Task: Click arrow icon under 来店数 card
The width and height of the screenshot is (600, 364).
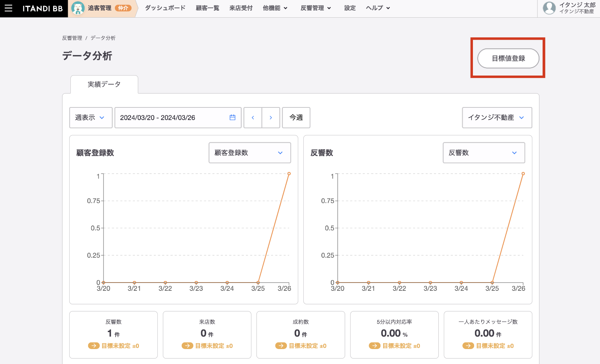Action: point(187,346)
